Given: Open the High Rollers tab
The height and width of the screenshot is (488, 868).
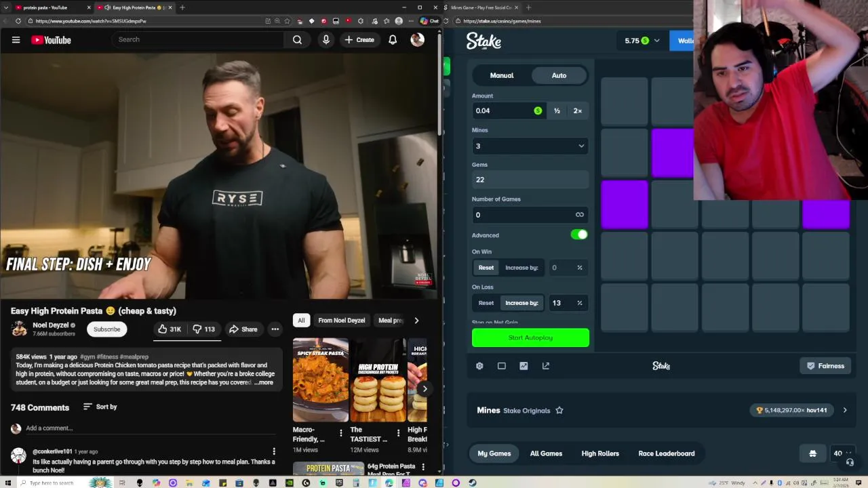Looking at the screenshot, I should [x=600, y=453].
